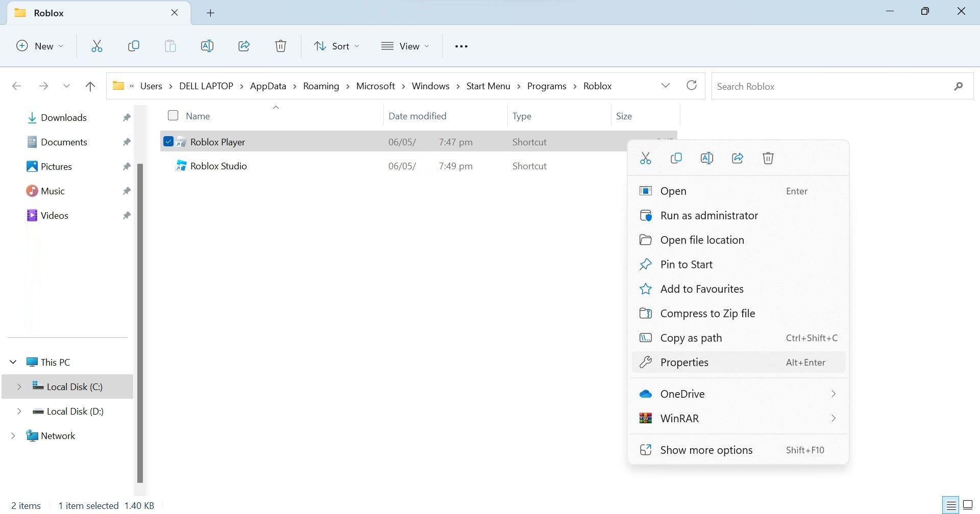Click Cut scissors icon in context menu

pyautogui.click(x=645, y=158)
